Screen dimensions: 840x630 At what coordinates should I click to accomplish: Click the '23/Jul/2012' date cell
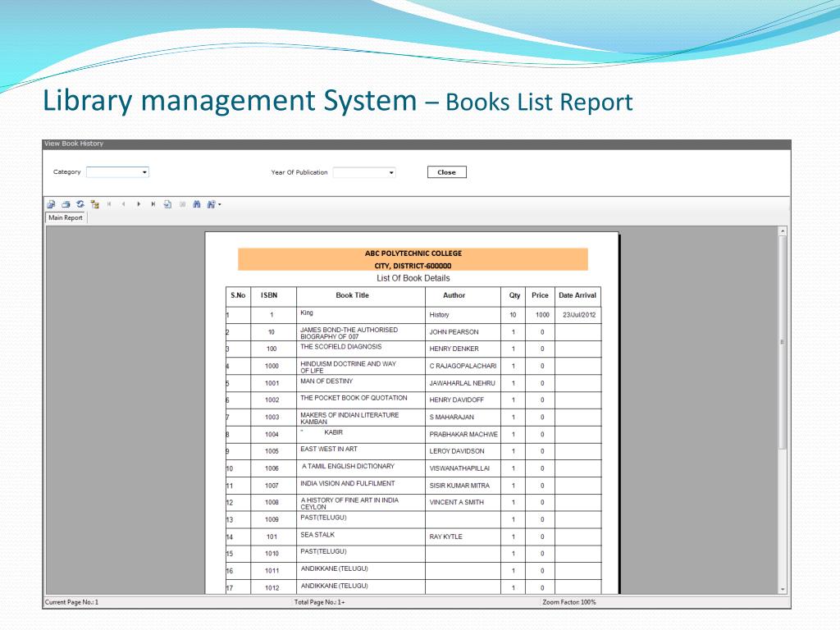click(x=579, y=315)
